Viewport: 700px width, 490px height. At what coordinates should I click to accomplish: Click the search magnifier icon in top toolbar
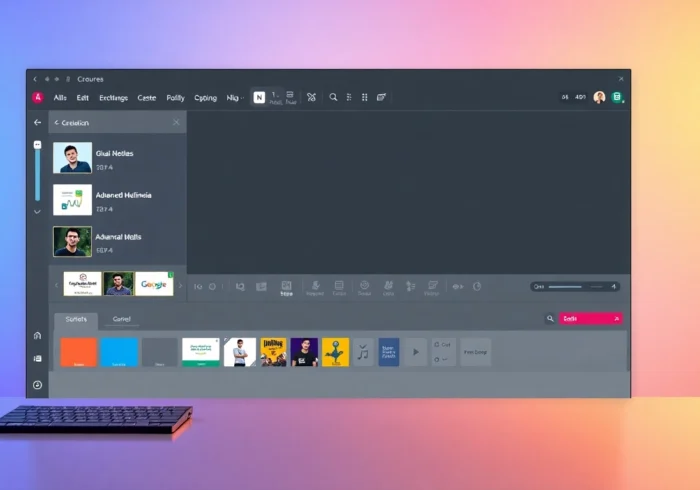click(x=333, y=97)
